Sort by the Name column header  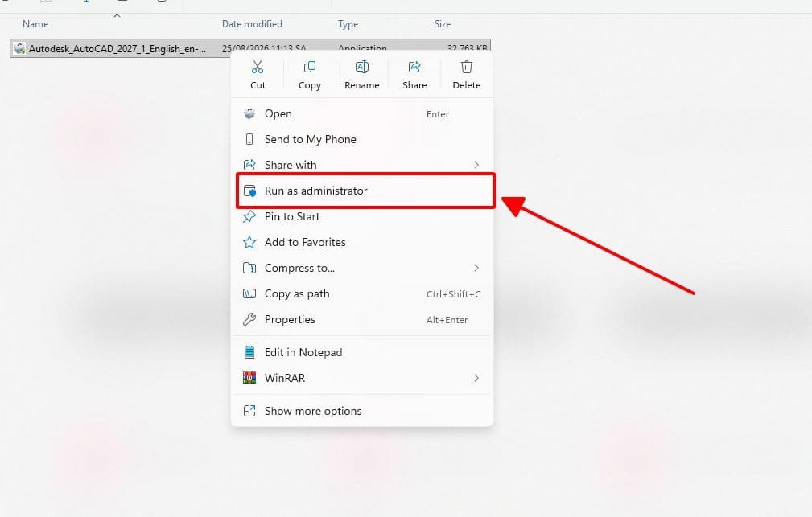click(x=35, y=24)
